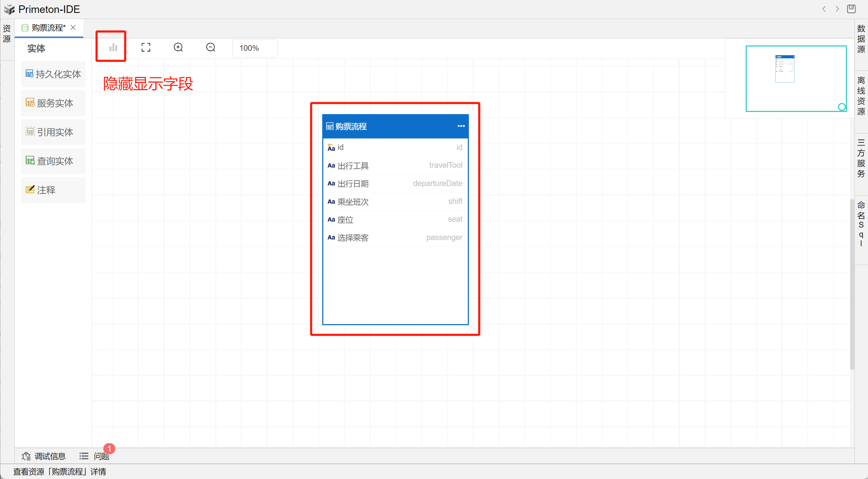Screen dimensions: 868x479
Task: Expand the 离线资源 side panel
Action: 861,96
